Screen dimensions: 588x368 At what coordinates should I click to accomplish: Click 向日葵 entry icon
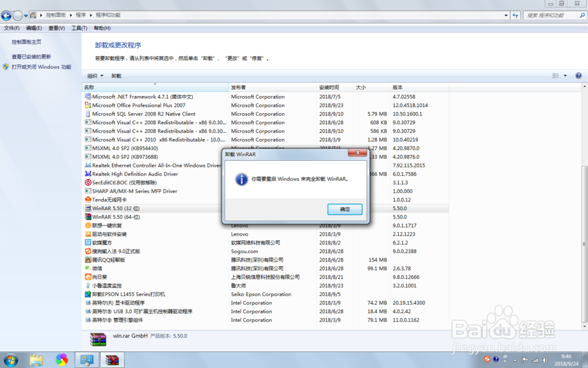[88, 277]
